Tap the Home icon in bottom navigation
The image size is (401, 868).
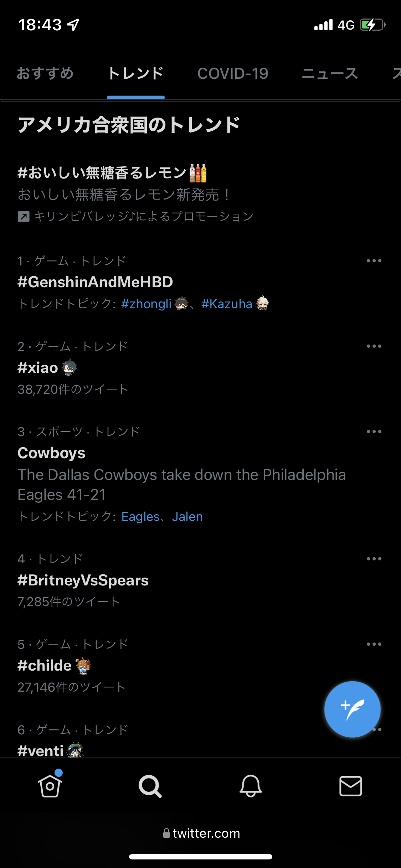click(x=50, y=786)
